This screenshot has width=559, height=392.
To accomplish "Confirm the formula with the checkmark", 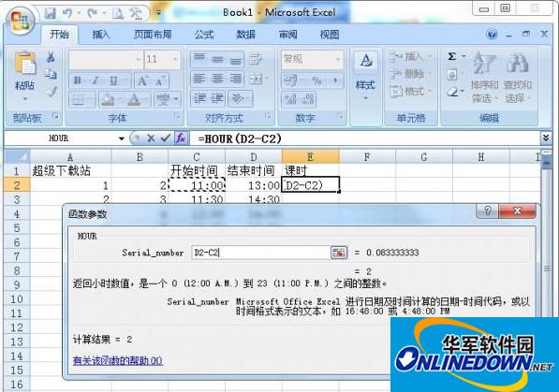I will coord(165,138).
